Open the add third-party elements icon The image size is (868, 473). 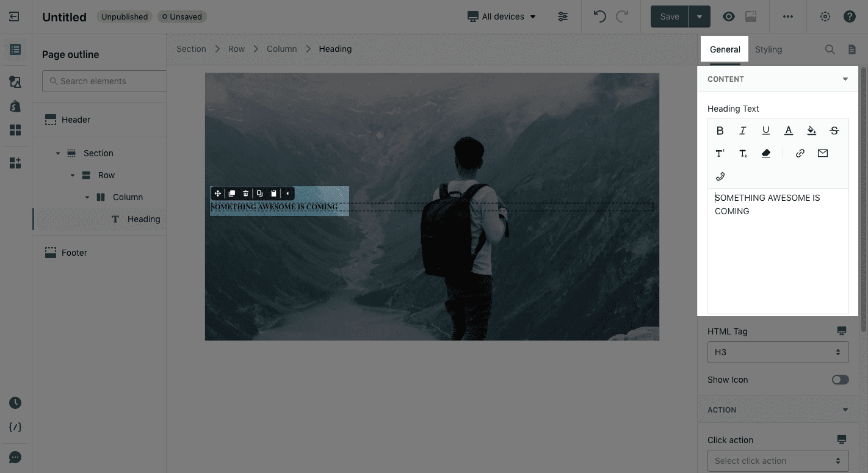click(x=15, y=163)
